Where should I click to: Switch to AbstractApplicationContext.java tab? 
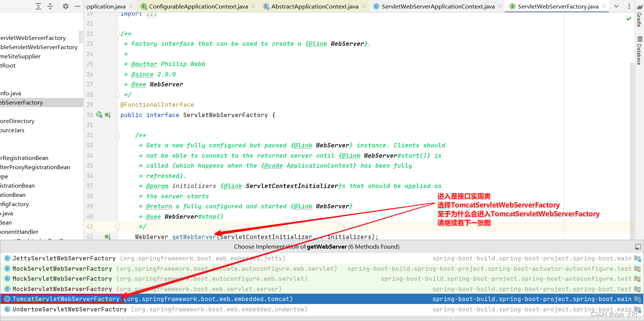click(x=315, y=6)
